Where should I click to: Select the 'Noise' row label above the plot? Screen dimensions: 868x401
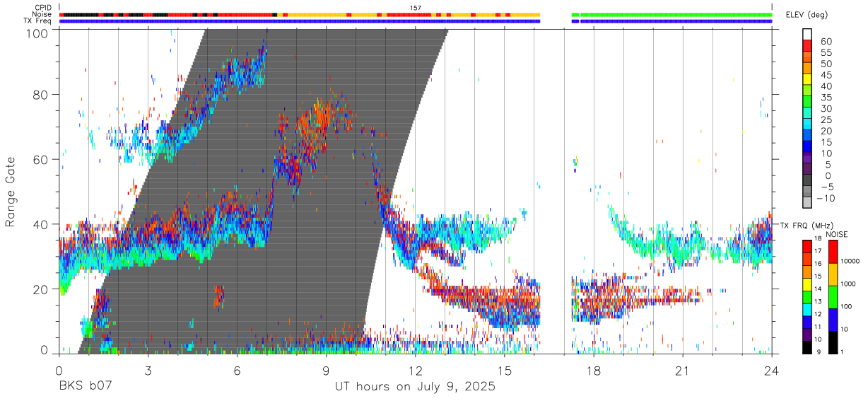pyautogui.click(x=42, y=14)
